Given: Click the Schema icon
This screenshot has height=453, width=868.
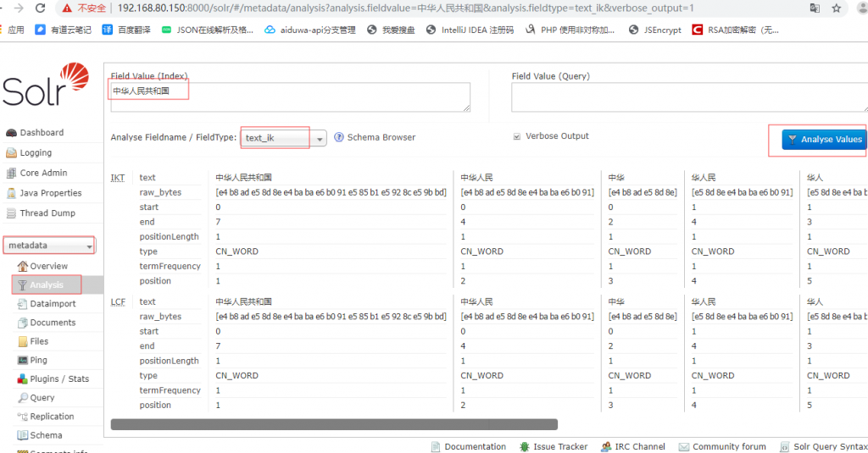Looking at the screenshot, I should [x=22, y=436].
